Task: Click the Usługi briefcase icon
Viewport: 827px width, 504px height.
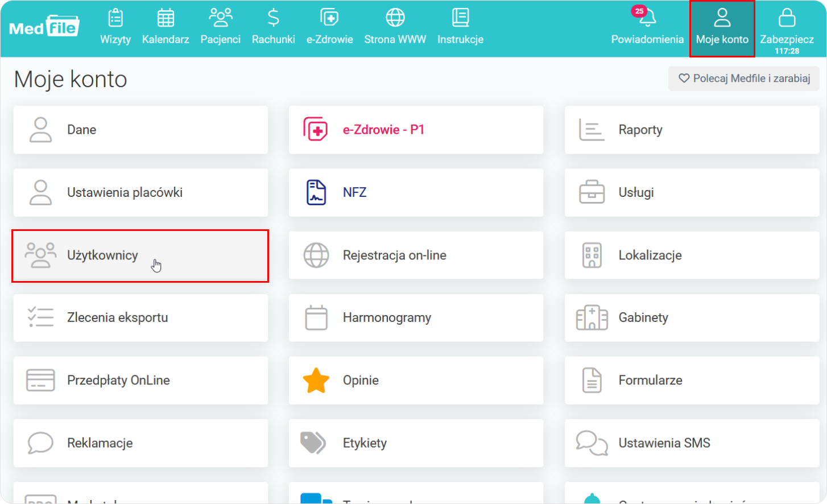Action: point(592,192)
